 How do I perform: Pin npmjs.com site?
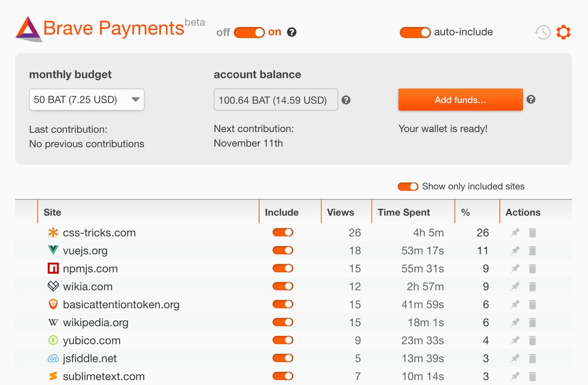(x=515, y=268)
